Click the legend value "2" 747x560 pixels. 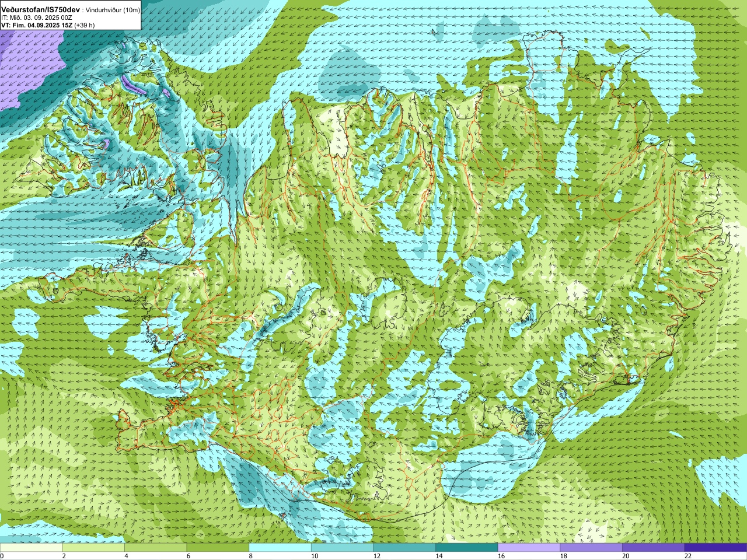point(64,556)
